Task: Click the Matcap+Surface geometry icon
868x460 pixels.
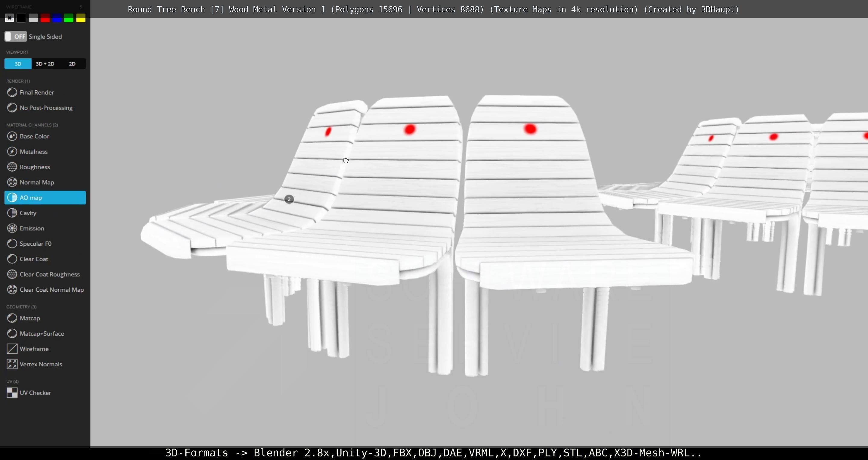Action: coord(12,334)
